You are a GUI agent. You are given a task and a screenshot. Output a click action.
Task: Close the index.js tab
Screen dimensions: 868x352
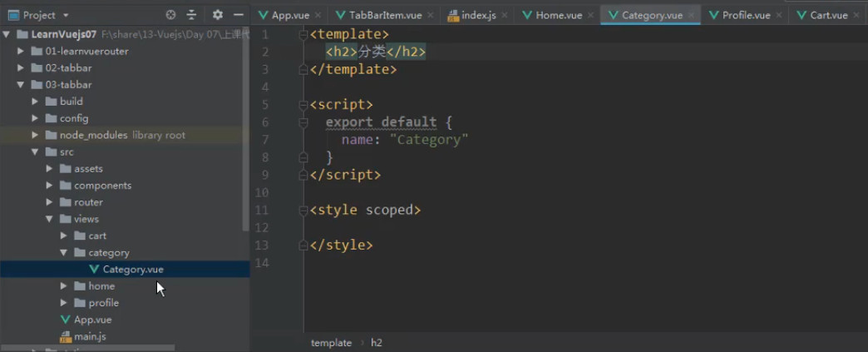[x=505, y=16]
